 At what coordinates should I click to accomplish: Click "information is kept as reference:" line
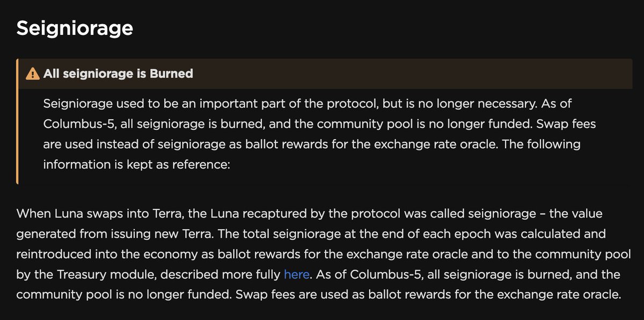[136, 164]
